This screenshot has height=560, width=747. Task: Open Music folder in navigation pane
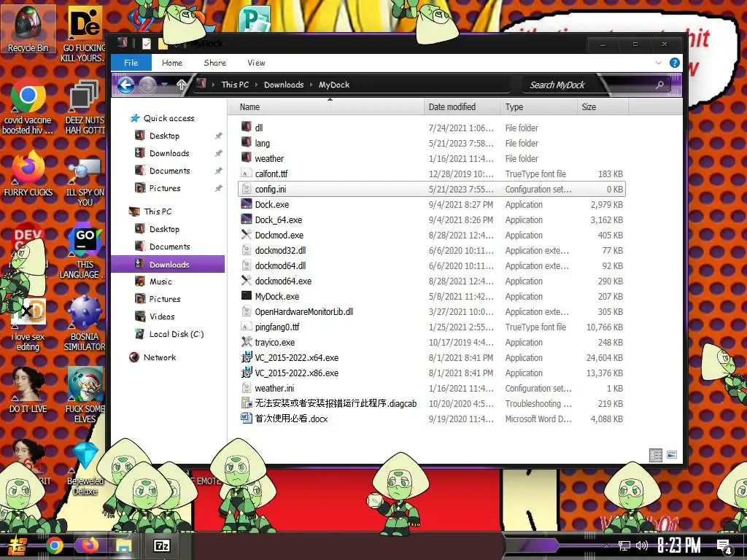pyautogui.click(x=160, y=281)
